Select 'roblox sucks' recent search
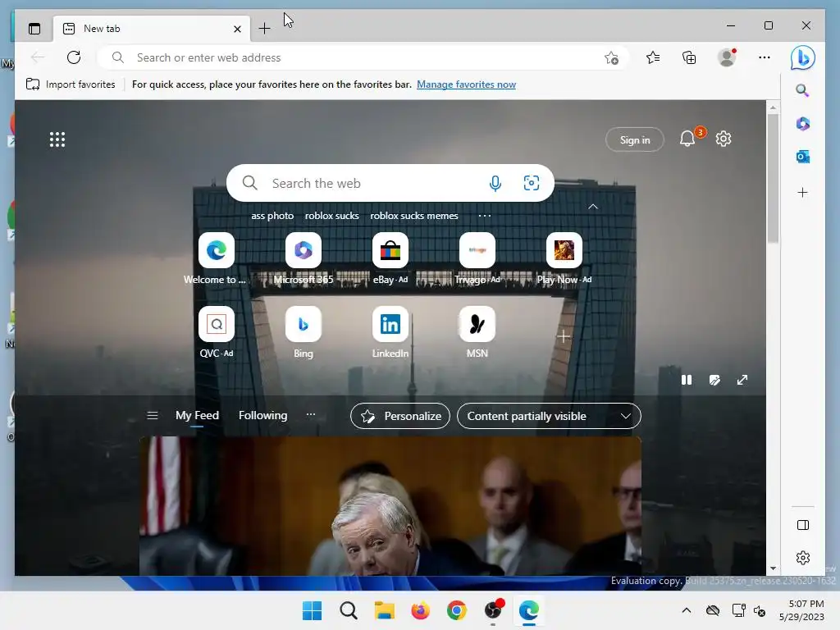 point(331,216)
